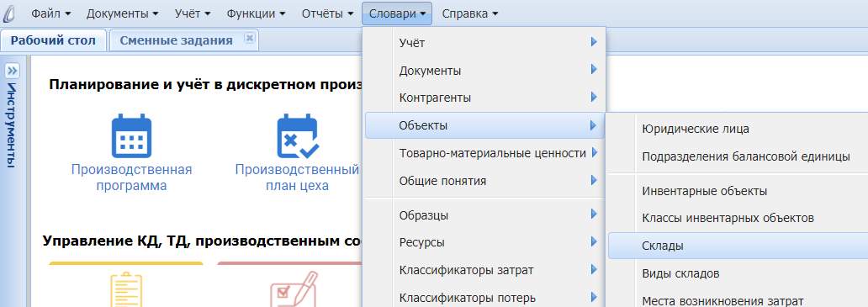Open the Справка dropdown menu
Screen dimensions: 868x307
[470, 13]
